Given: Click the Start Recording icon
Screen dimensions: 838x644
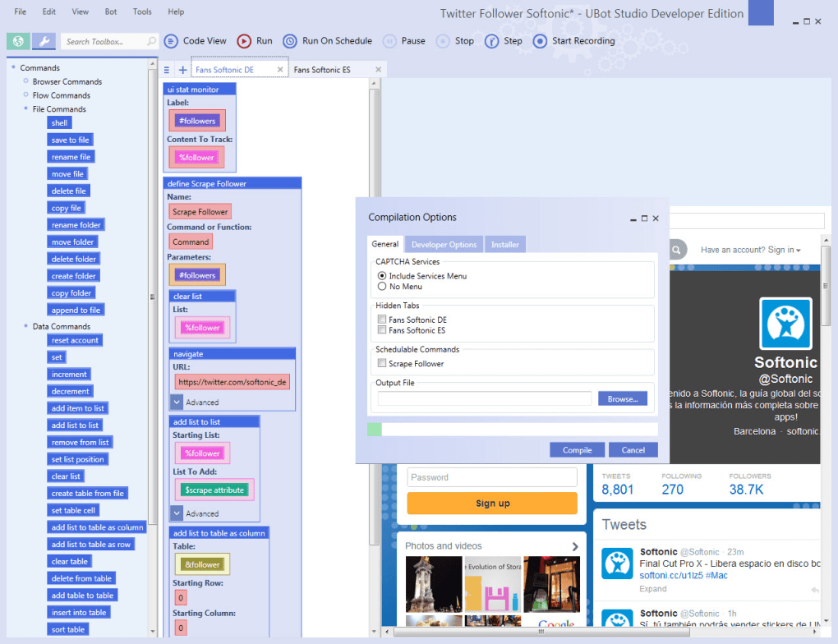Looking at the screenshot, I should pos(541,41).
